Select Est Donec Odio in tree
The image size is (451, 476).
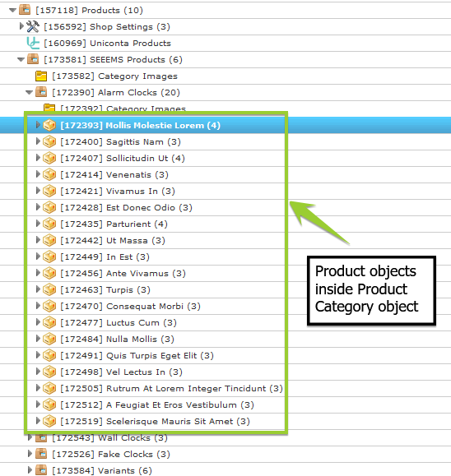point(126,208)
